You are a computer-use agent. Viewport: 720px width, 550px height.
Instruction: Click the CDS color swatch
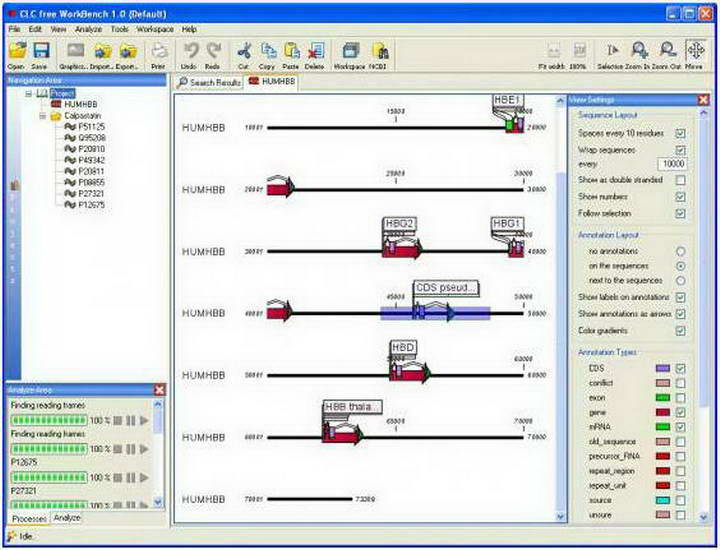click(x=663, y=368)
